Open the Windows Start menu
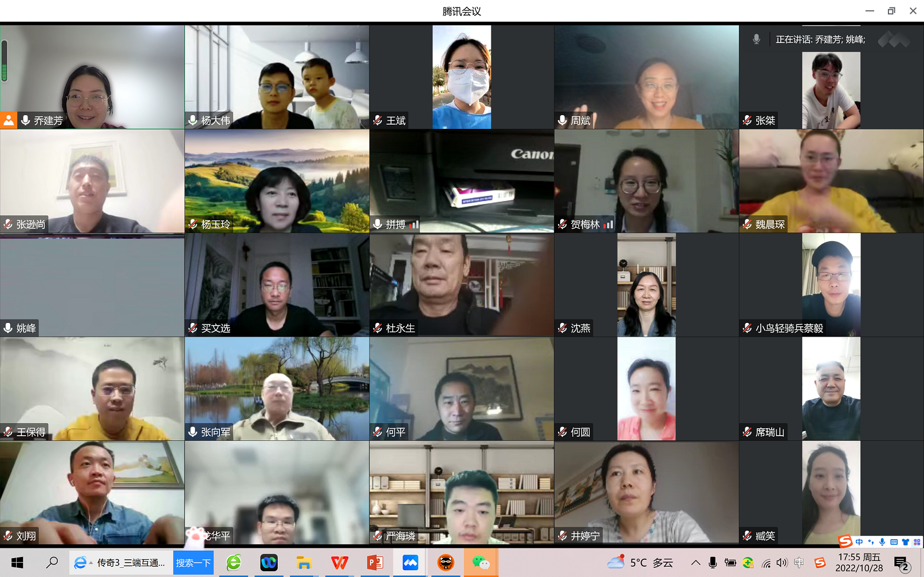Screen dimensions: 924x577 (x=17, y=563)
